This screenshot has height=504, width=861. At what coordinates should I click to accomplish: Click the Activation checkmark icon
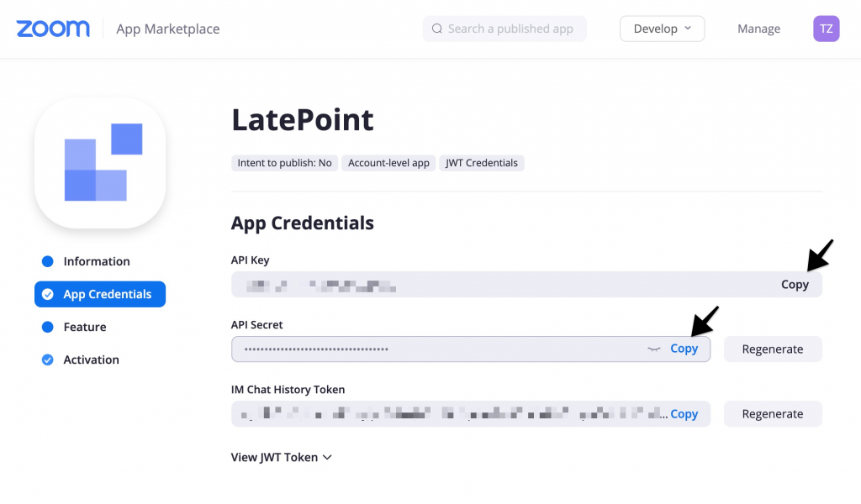(48, 360)
